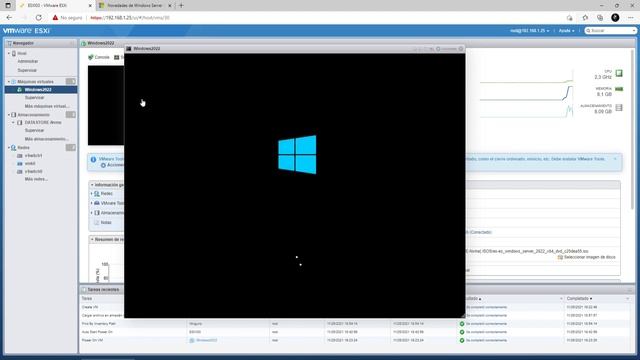The image size is (640, 360).
Task: Open the Consola button in VM toolbar
Action: [99, 57]
